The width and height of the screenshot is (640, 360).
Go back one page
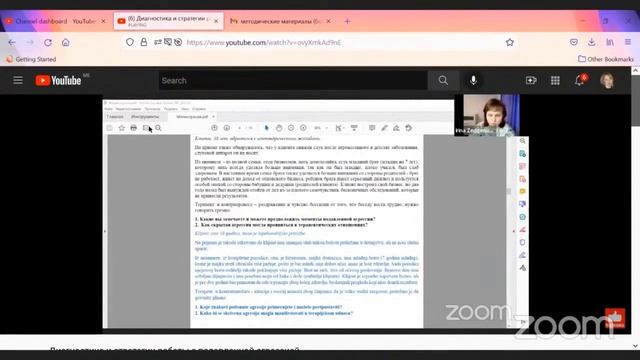pyautogui.click(x=12, y=42)
